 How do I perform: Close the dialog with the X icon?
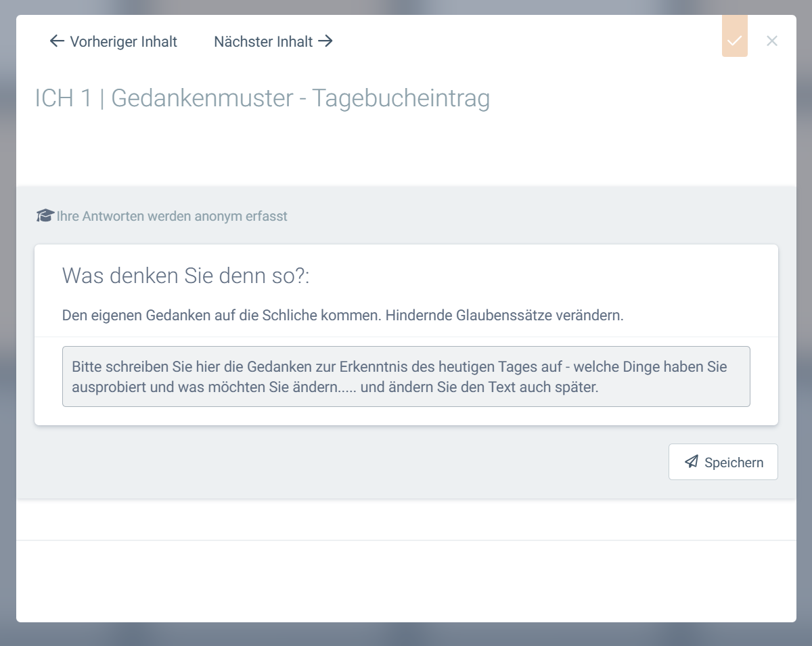tap(772, 41)
